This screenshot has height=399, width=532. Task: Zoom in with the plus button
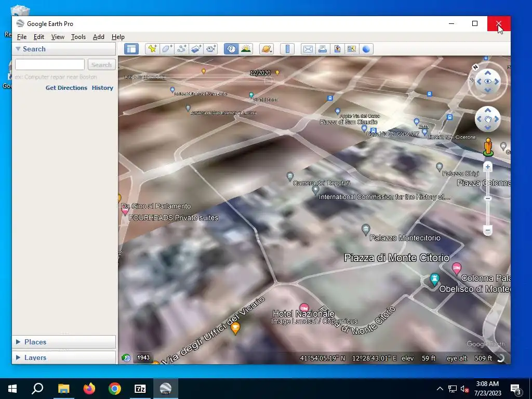[x=487, y=167]
